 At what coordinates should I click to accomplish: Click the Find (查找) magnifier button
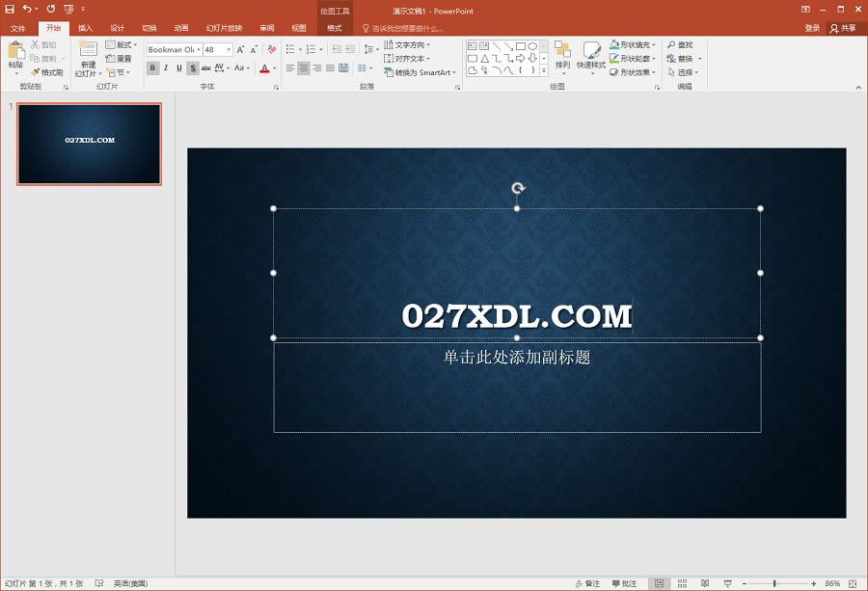680,44
